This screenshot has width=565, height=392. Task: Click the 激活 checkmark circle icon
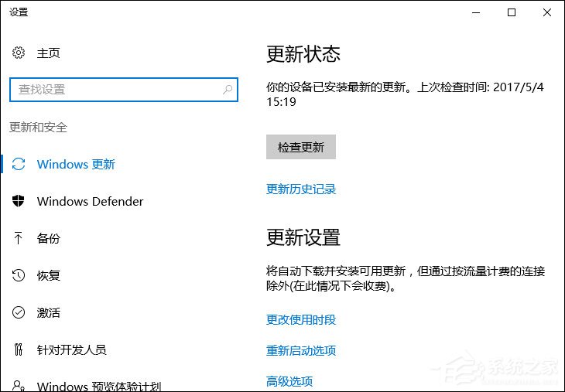[x=19, y=312]
